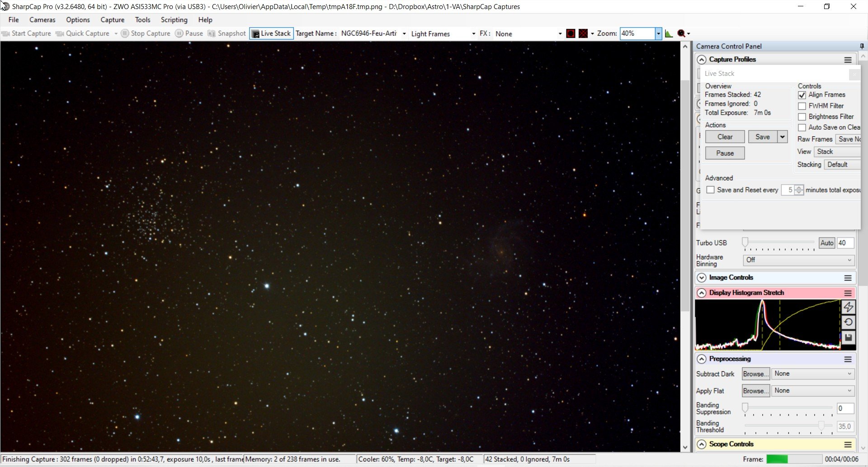Adjust the Banding Suppression slider
The height and width of the screenshot is (467, 868).
coord(745,408)
